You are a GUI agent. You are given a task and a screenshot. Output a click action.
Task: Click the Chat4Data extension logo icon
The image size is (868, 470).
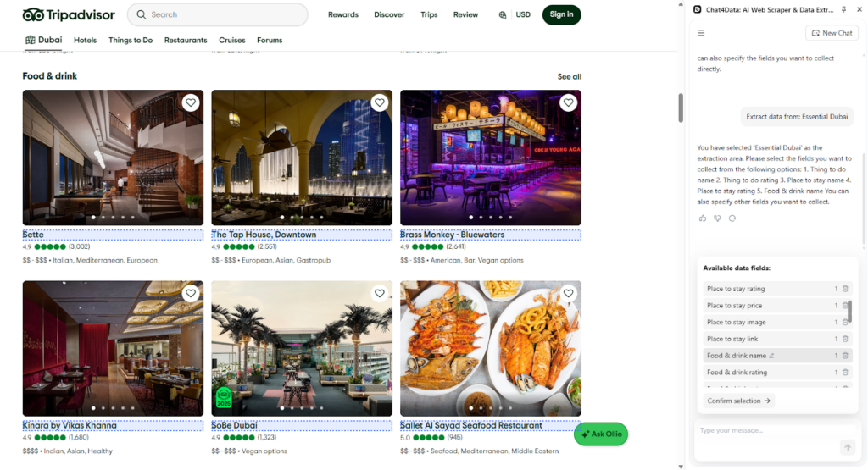pos(698,9)
